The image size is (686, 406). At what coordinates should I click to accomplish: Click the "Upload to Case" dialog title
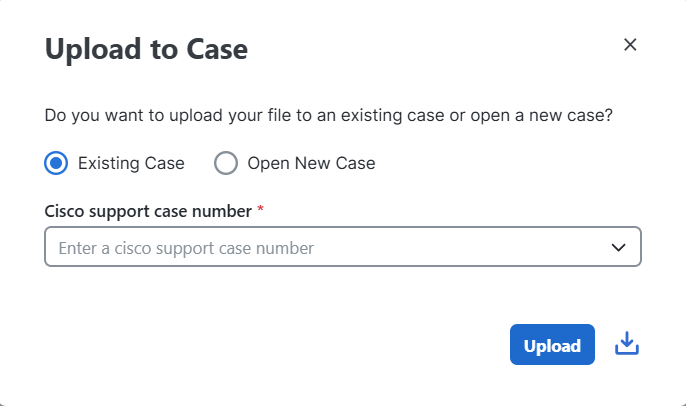pyautogui.click(x=146, y=48)
